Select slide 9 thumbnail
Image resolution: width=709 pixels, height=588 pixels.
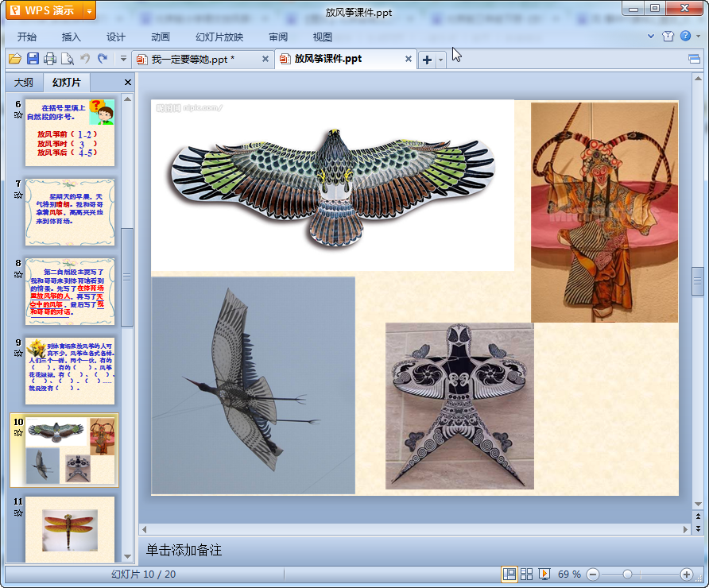70,371
